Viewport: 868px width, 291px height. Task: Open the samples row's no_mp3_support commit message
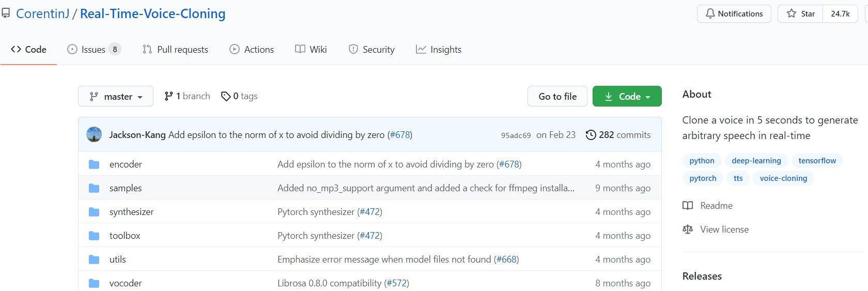pyautogui.click(x=426, y=188)
